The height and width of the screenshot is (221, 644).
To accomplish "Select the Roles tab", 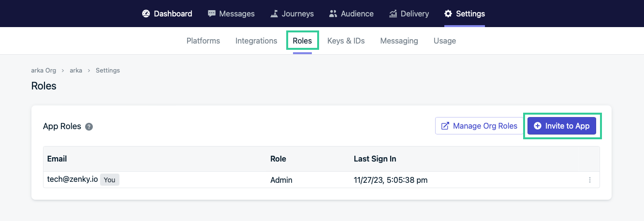I will coord(302,41).
